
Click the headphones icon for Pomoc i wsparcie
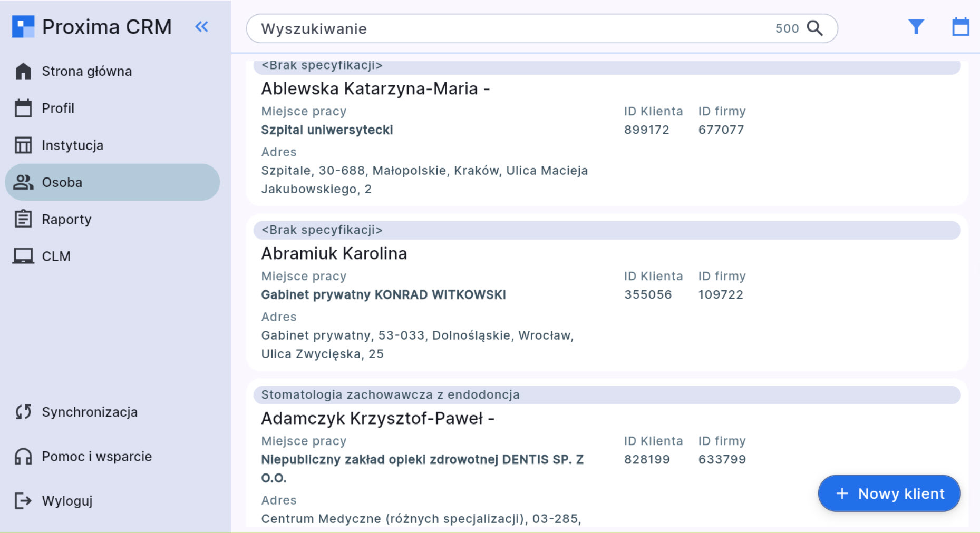click(x=23, y=457)
